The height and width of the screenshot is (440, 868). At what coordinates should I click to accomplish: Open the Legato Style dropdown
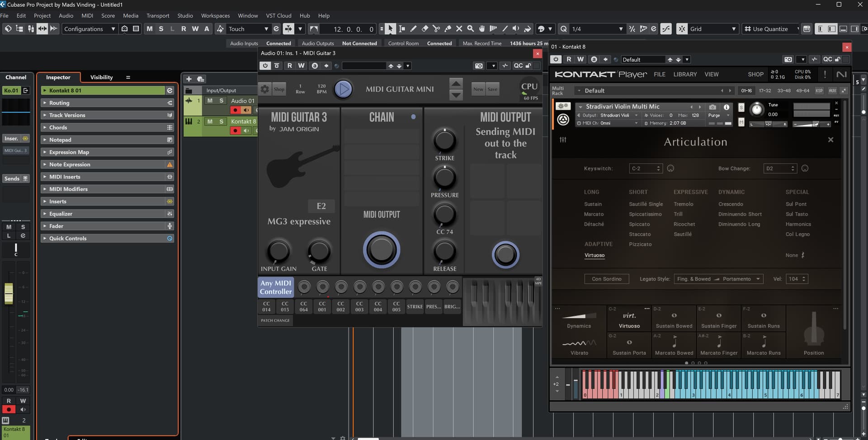coord(718,279)
